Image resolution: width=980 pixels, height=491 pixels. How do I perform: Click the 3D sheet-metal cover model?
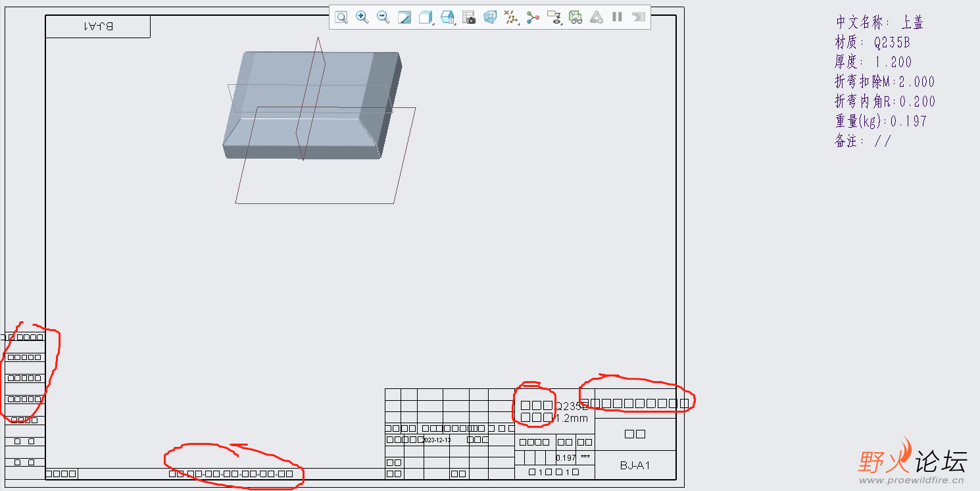[312, 105]
